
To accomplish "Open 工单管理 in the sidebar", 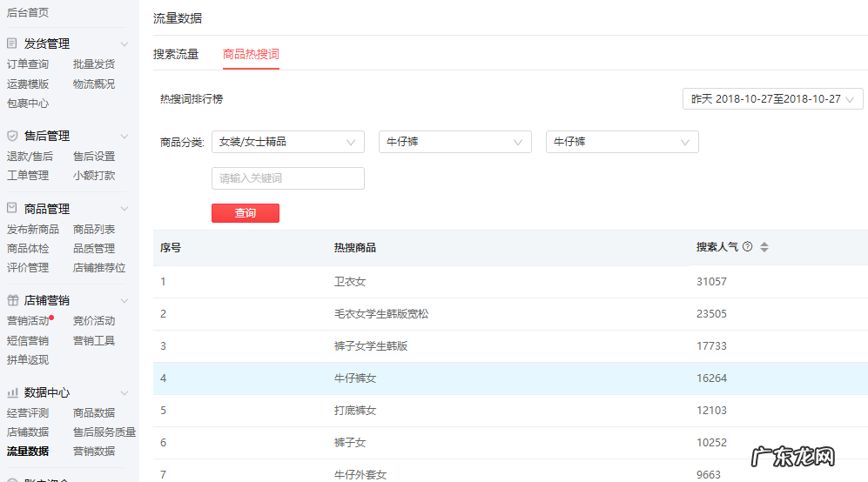I will (x=28, y=176).
